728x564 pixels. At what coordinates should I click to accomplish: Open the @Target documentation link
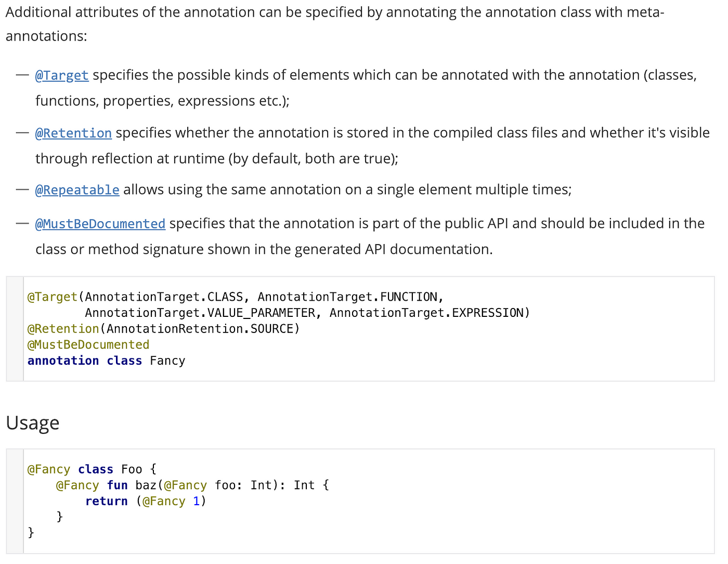[x=62, y=75]
